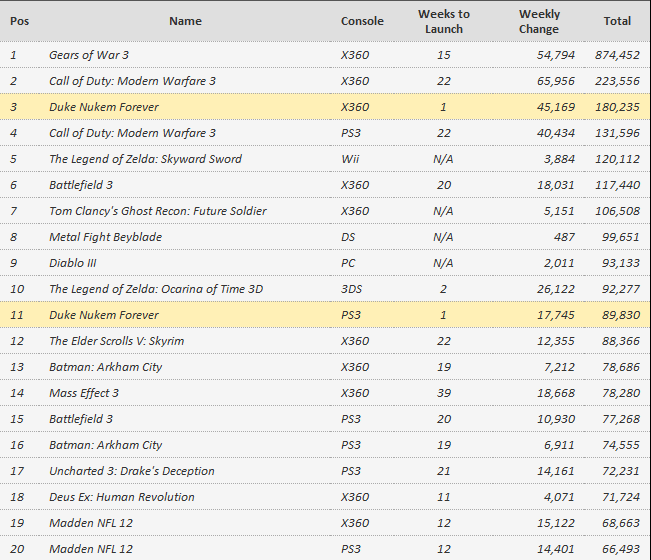Open the Diablo III game link
This screenshot has height=560, width=651.
coord(72,263)
